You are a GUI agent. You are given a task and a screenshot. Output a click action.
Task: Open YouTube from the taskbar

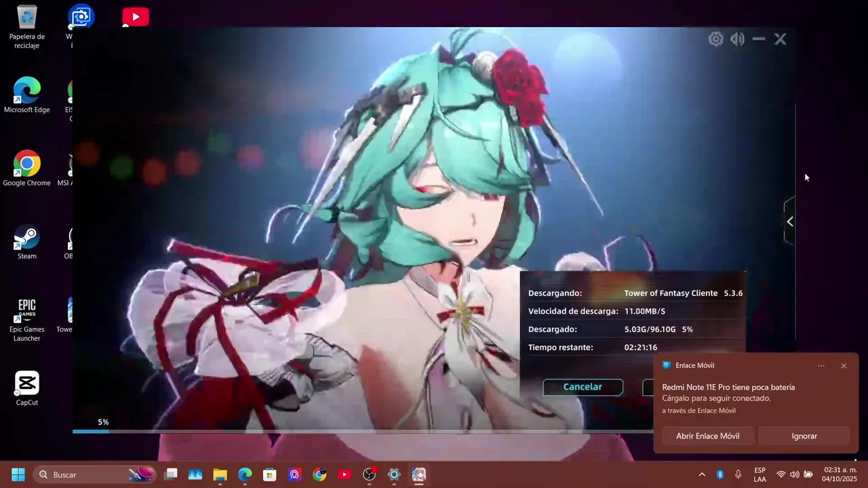(344, 474)
